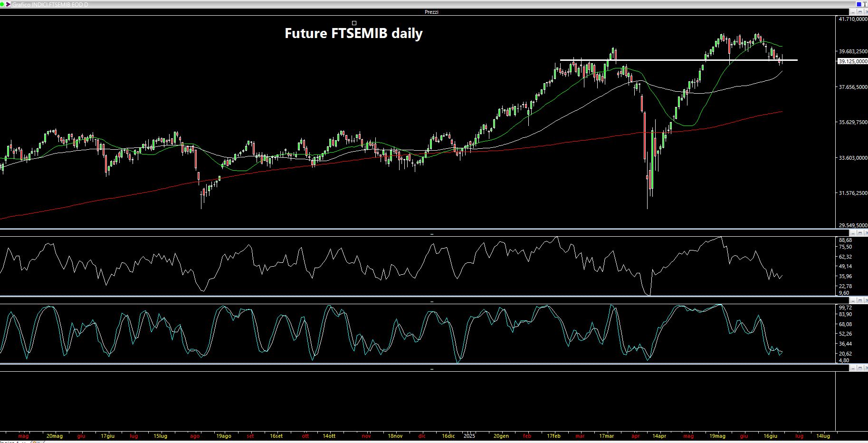868x443 pixels.
Task: Click the 16giu date label
Action: [x=770, y=436]
